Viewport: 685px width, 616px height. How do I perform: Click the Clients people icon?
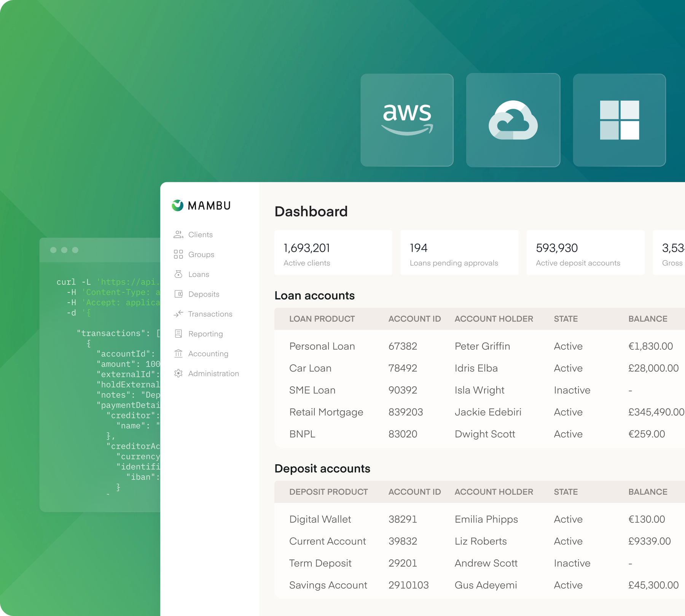tap(178, 235)
